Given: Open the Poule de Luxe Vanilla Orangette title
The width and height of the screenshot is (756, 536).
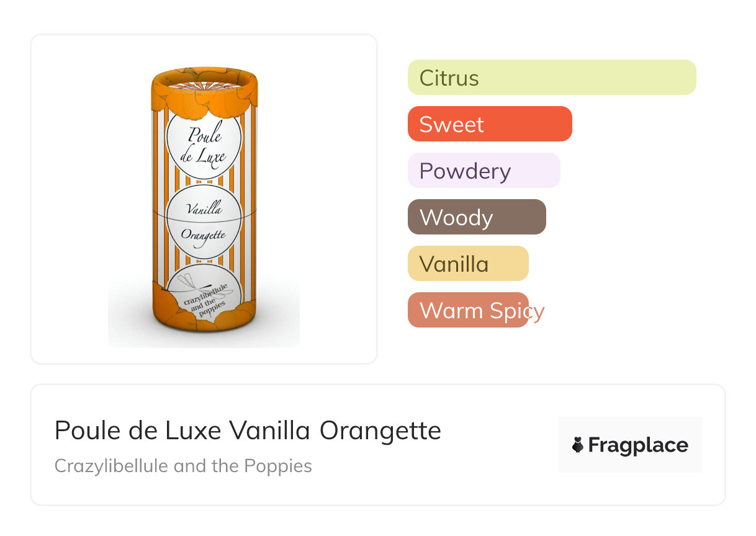Looking at the screenshot, I should point(248,431).
